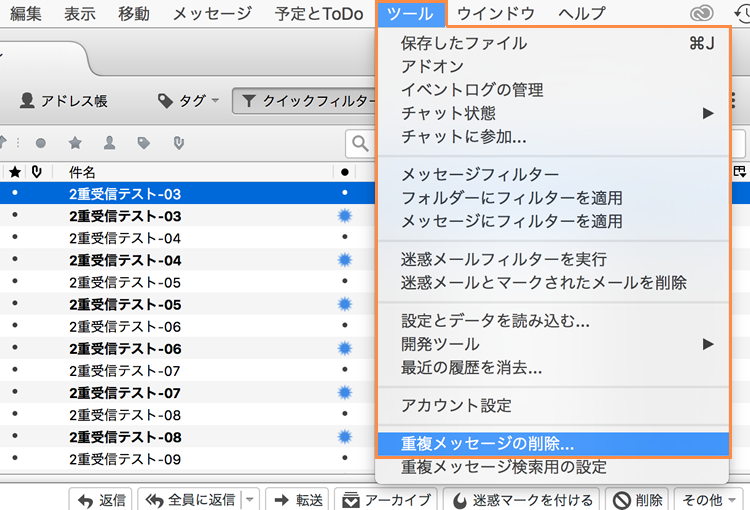Click the アーカイブ archive button
750x510 pixels.
click(386, 500)
